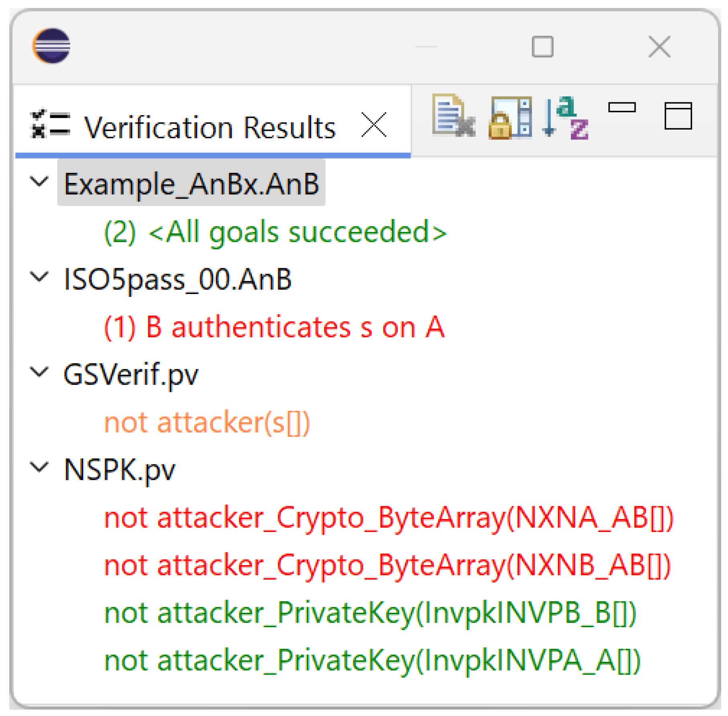Sort results alphabetically with a-z icon
This screenshot has height=716, width=728.
pyautogui.click(x=565, y=118)
